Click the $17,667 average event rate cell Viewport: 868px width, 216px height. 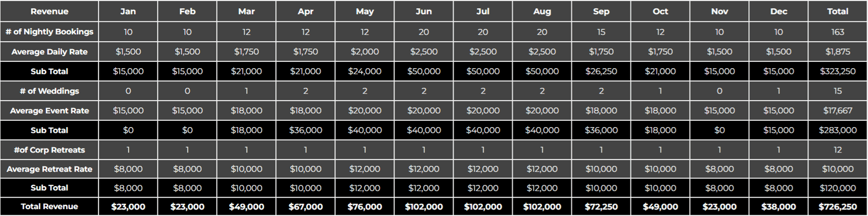pos(837,110)
